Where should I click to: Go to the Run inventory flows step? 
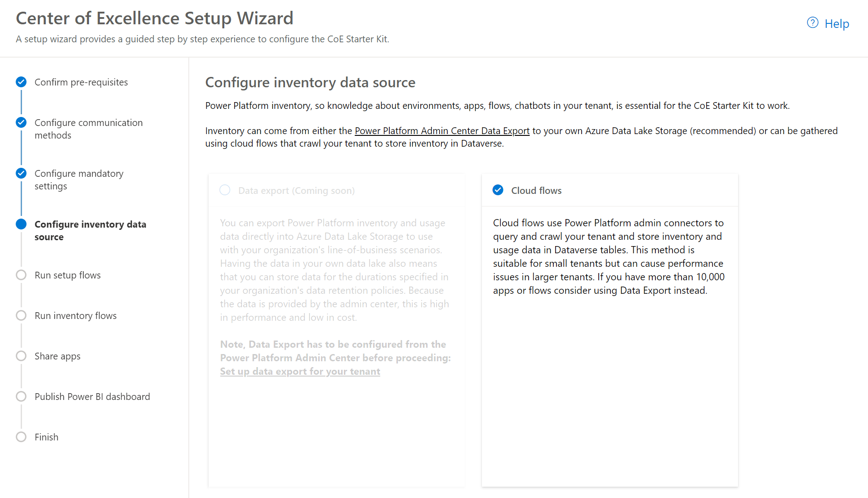pos(75,315)
